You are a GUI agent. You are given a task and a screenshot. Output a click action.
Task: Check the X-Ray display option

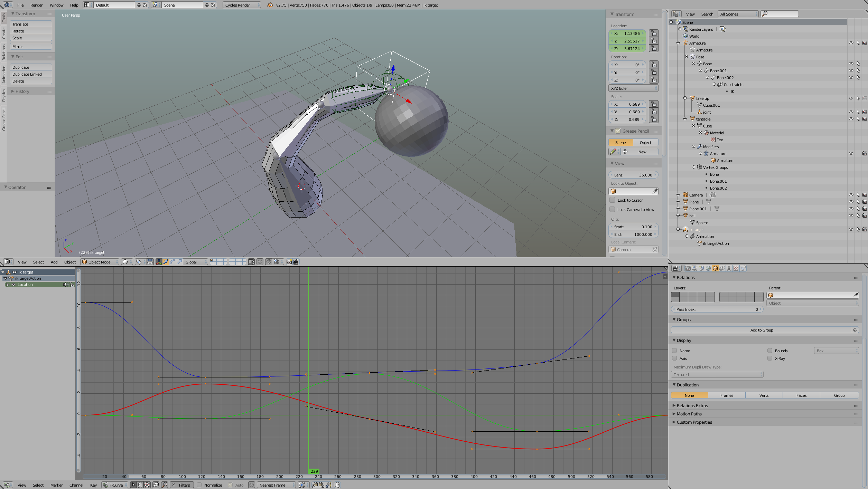[x=770, y=358]
